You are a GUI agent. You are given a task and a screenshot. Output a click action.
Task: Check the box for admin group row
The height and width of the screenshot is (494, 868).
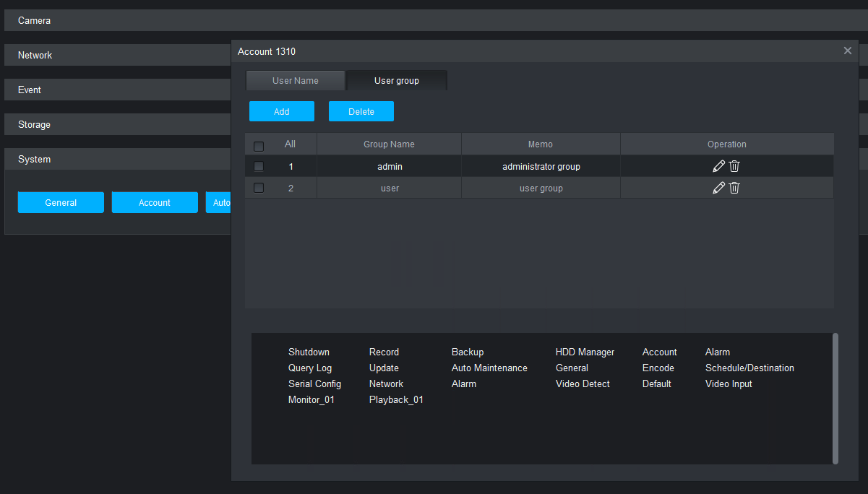[x=259, y=166]
